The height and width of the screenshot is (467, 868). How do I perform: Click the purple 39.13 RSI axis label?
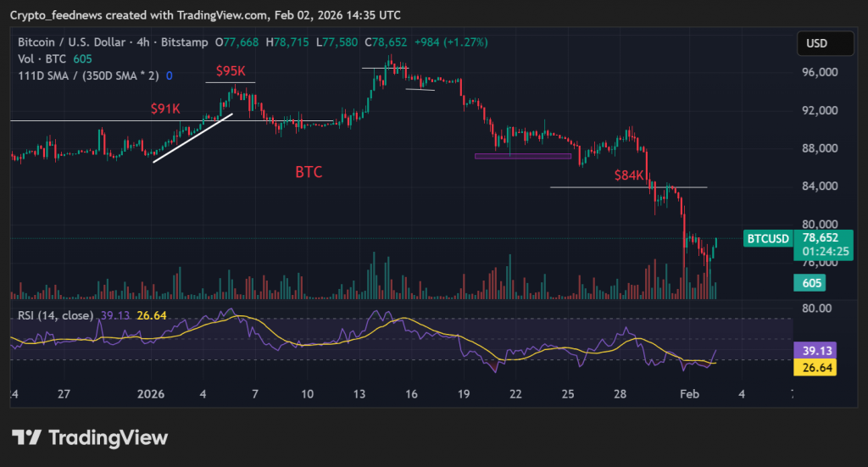816,351
